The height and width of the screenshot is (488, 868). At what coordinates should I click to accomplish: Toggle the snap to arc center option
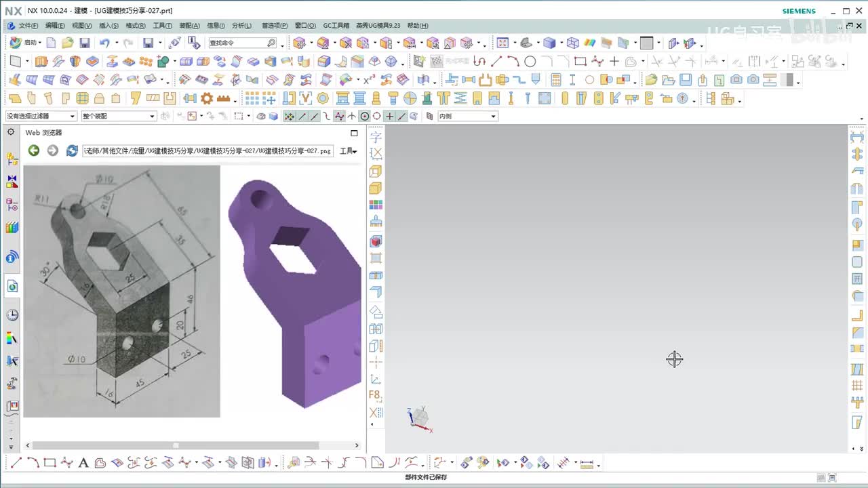tap(365, 116)
